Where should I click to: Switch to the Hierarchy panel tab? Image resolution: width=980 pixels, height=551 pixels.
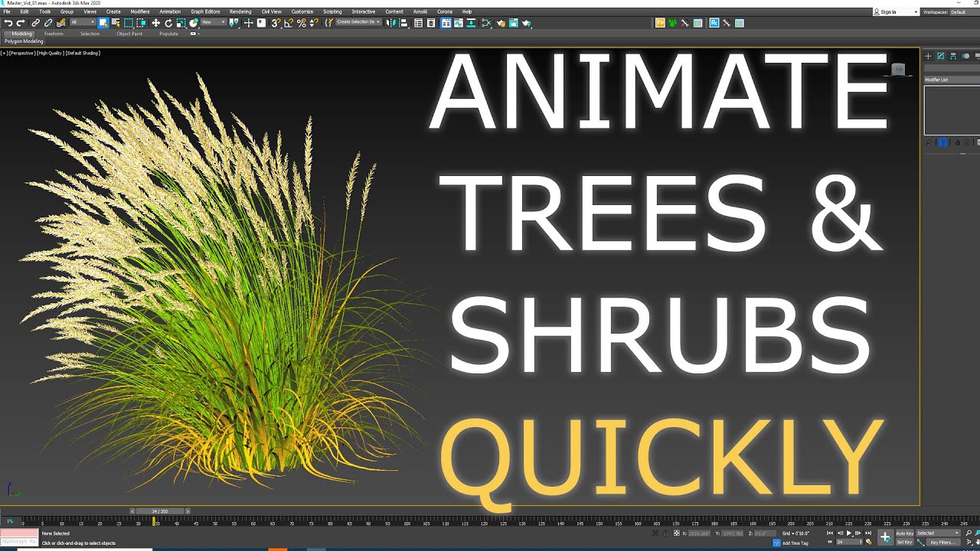(x=953, y=56)
